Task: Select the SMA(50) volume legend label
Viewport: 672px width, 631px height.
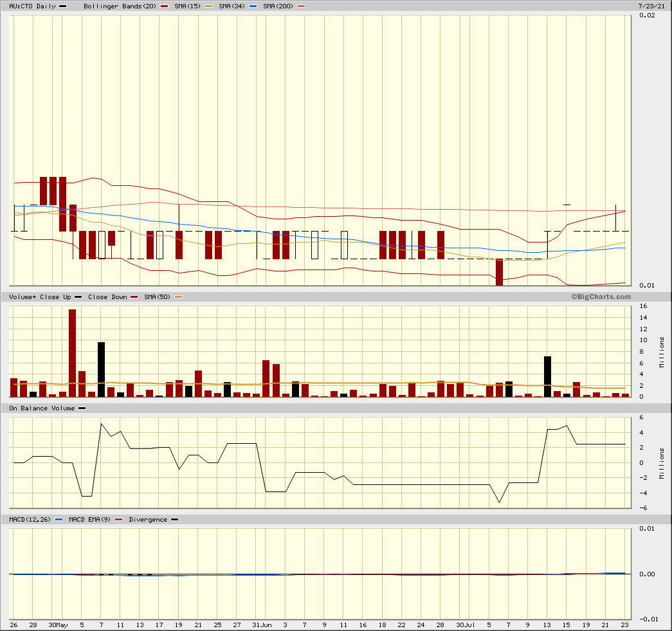Action: [158, 297]
